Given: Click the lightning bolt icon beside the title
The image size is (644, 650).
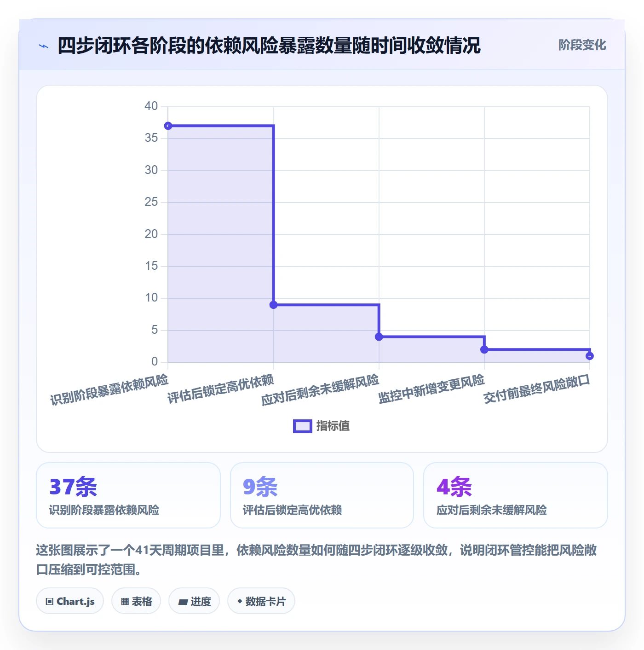Looking at the screenshot, I should click(x=44, y=46).
